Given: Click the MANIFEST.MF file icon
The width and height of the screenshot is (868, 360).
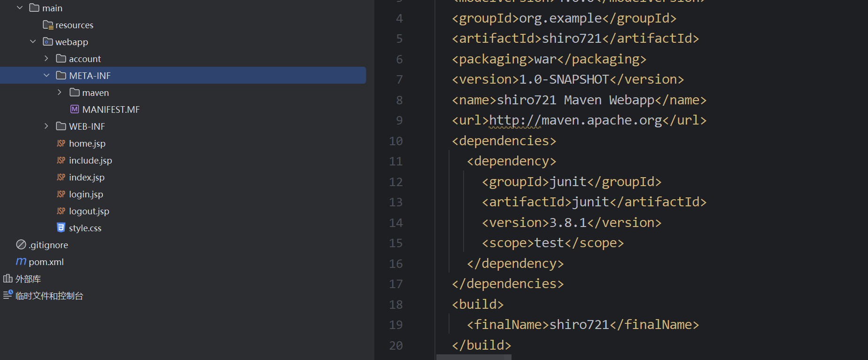Looking at the screenshot, I should [x=74, y=110].
